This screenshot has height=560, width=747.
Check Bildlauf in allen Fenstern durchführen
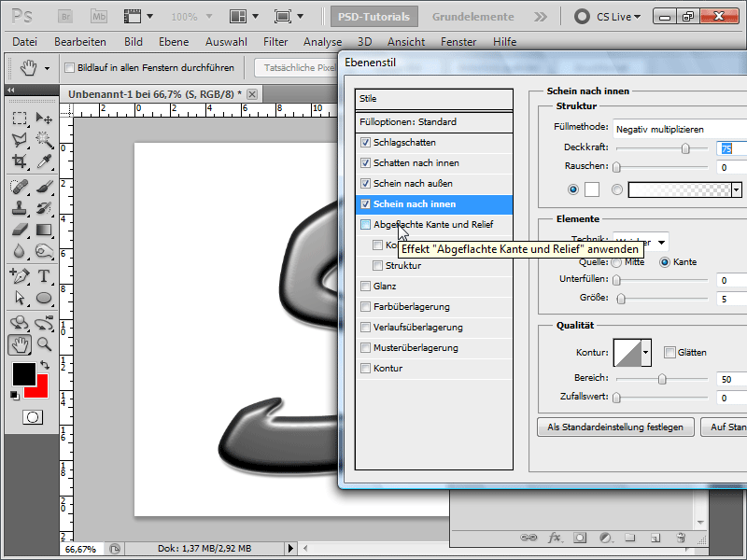pos(69,67)
